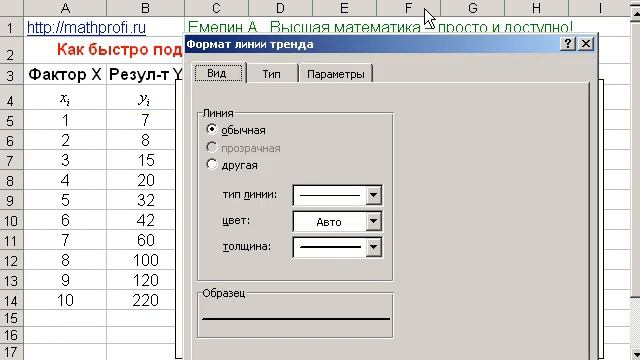
Task: Select row 10 header
Action: pyautogui.click(x=11, y=221)
